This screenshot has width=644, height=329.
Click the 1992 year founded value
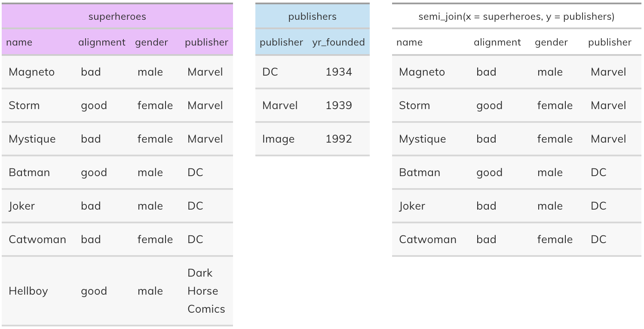(x=339, y=139)
